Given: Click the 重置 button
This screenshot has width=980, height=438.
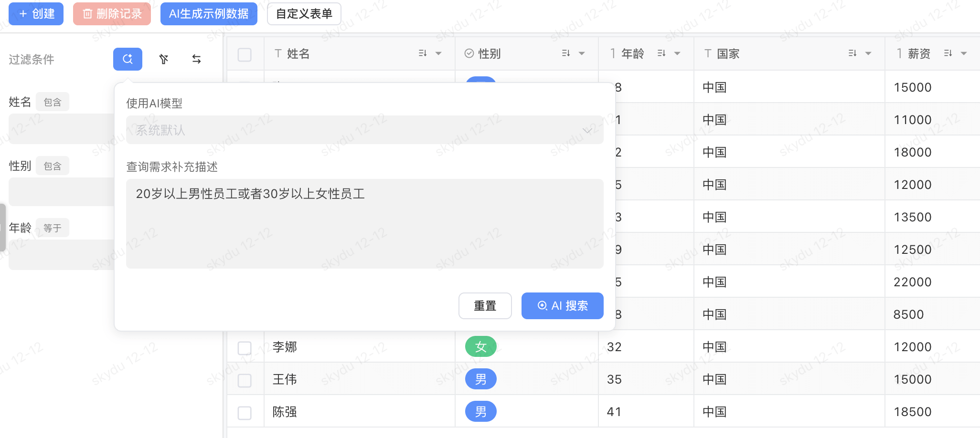Looking at the screenshot, I should [485, 306].
